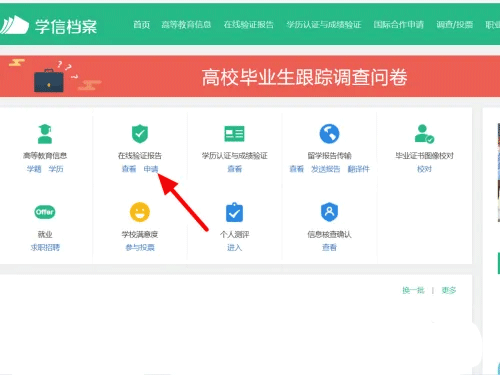
Task: Open the 高校毕业生跟踪调查问卷 banner
Action: (250, 77)
